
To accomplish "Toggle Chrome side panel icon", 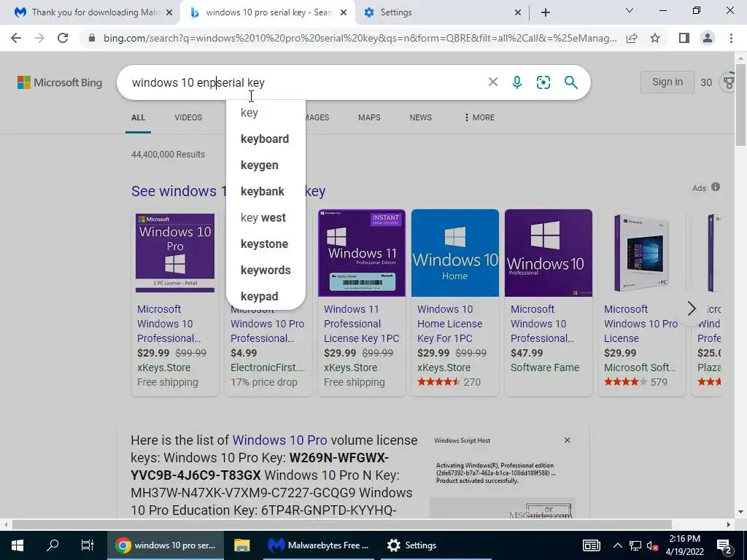I will [x=684, y=38].
